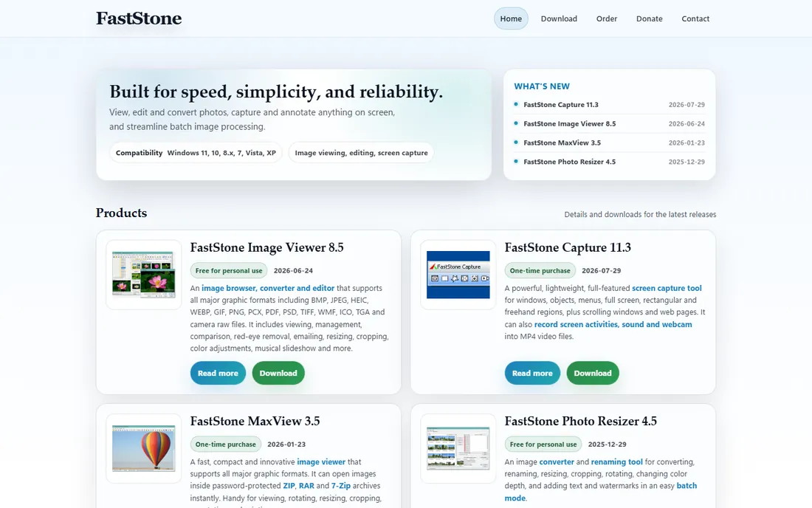812x508 pixels.
Task: Click the 2026-06-24 date in What's New
Action: tap(687, 124)
